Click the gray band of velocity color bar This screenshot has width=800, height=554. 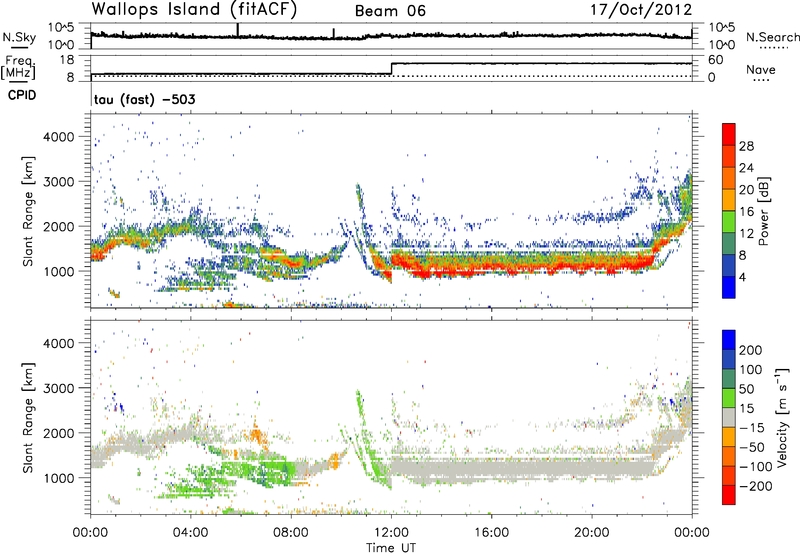(x=729, y=417)
